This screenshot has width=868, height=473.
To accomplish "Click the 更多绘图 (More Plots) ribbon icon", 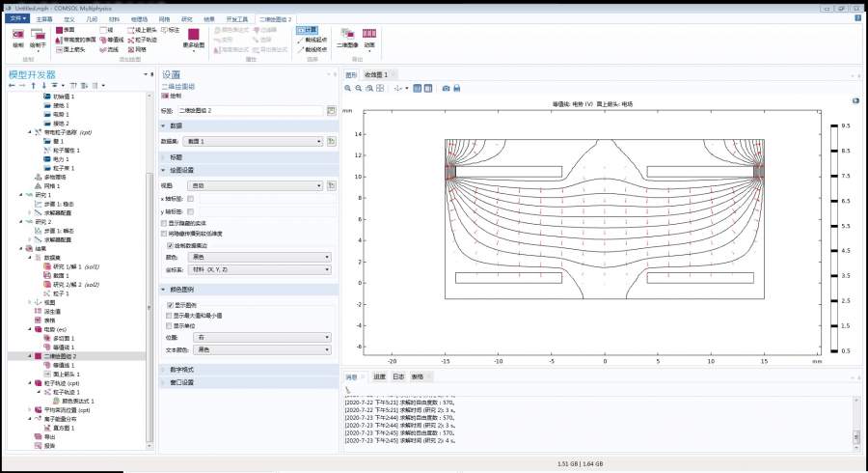I will tap(194, 36).
